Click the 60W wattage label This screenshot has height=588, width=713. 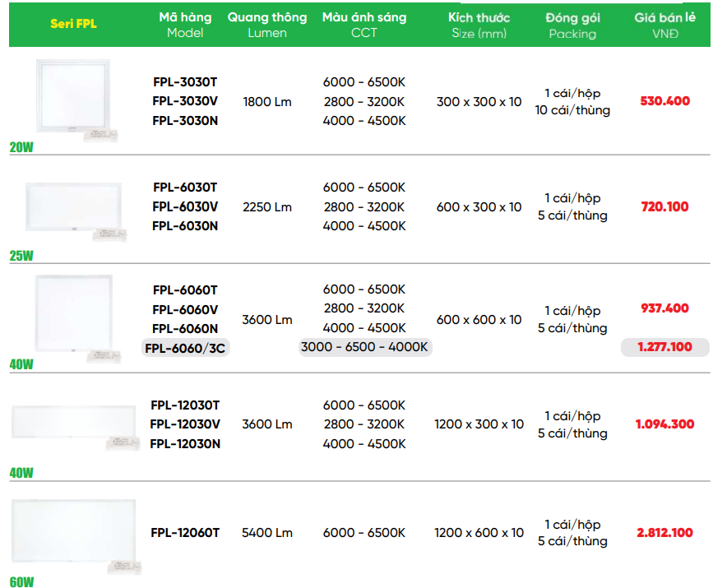(21, 582)
